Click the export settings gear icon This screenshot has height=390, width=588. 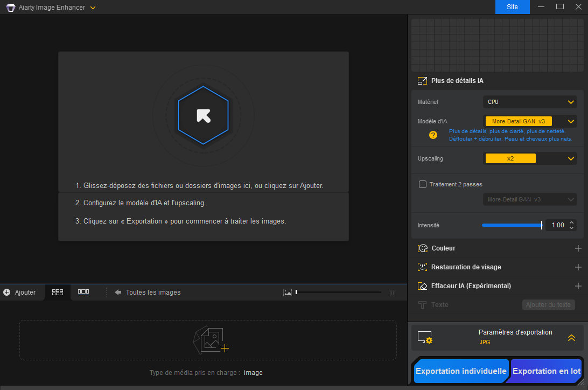425,338
